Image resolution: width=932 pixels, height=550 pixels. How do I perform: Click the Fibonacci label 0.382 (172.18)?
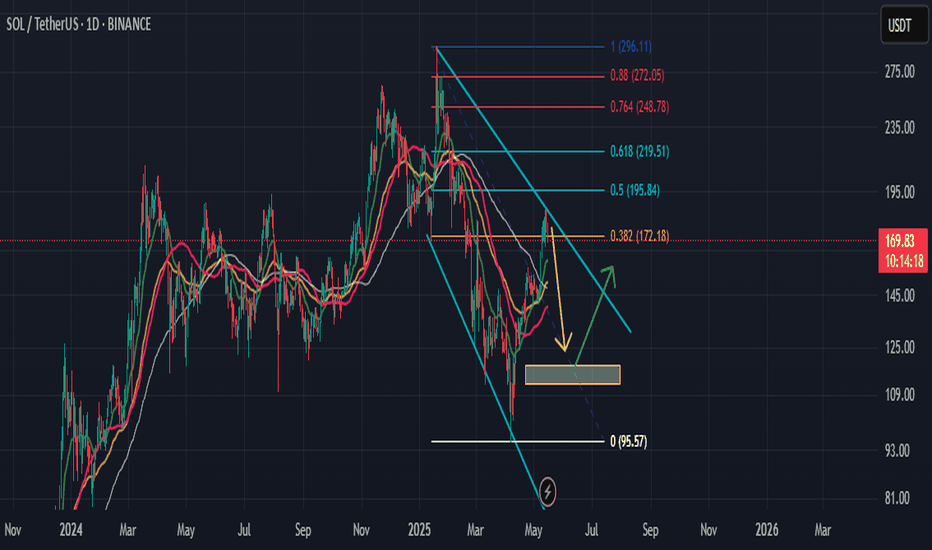click(x=640, y=236)
